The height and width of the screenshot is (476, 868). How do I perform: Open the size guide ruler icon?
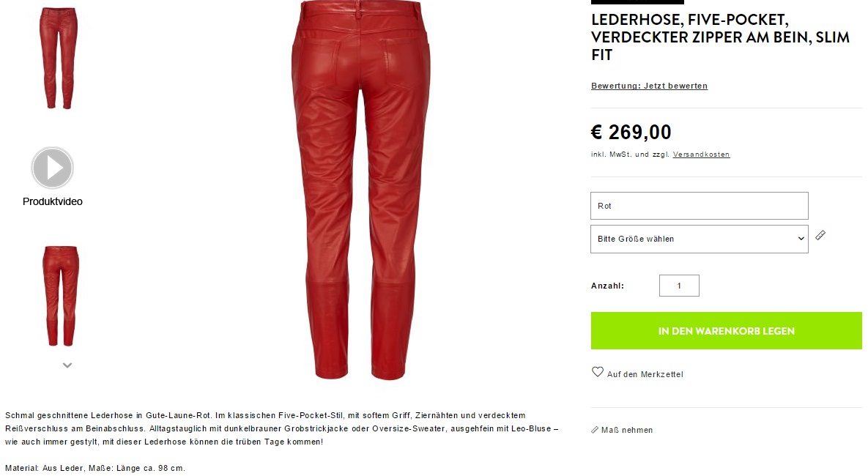pyautogui.click(x=820, y=235)
